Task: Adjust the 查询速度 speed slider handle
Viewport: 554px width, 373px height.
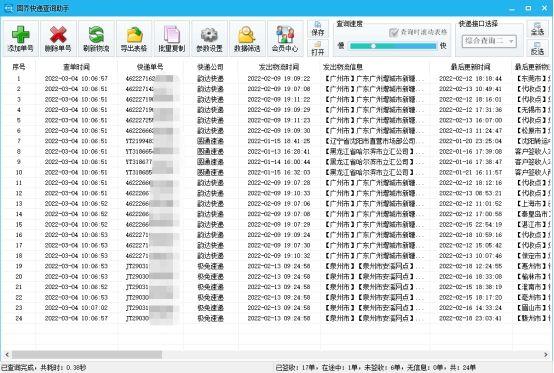Action: [373, 46]
